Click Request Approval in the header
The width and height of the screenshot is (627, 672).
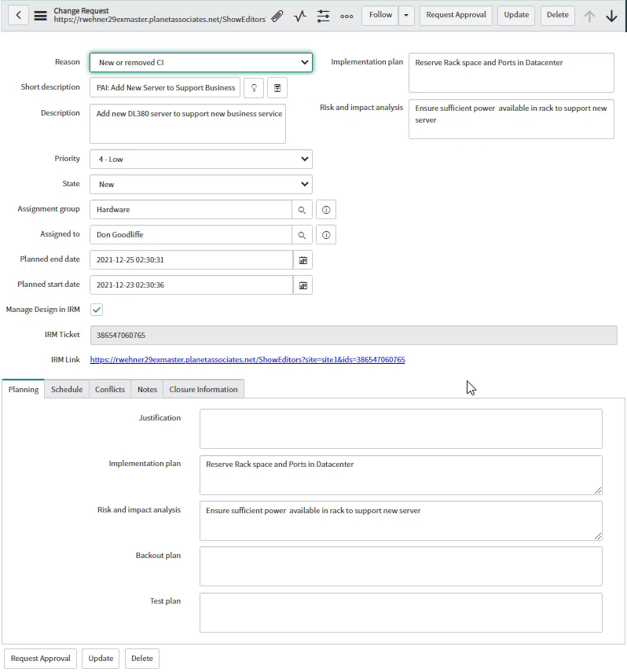(456, 16)
